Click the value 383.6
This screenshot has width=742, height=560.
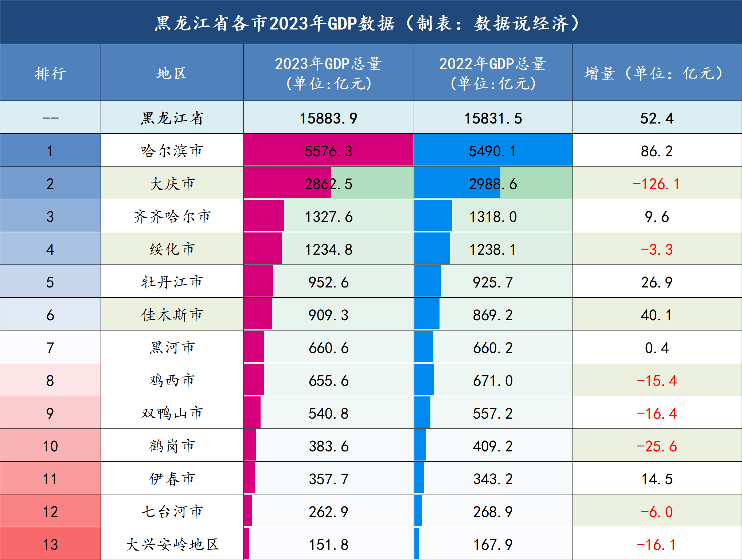click(328, 446)
